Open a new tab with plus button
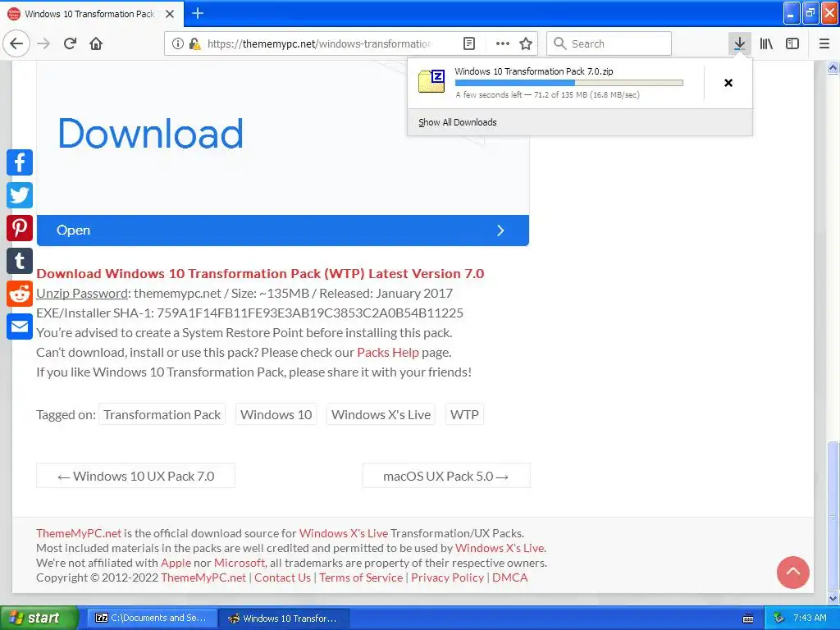This screenshot has height=630, width=840. tap(198, 13)
